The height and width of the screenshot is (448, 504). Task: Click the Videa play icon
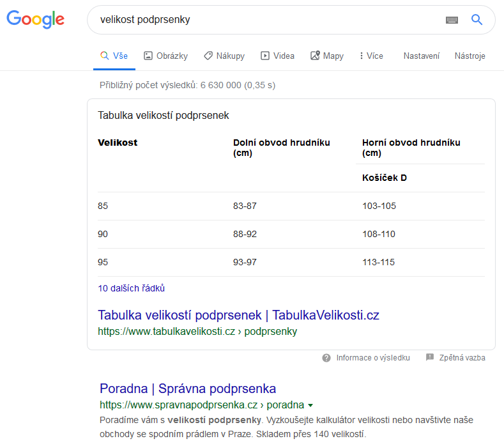(x=265, y=56)
